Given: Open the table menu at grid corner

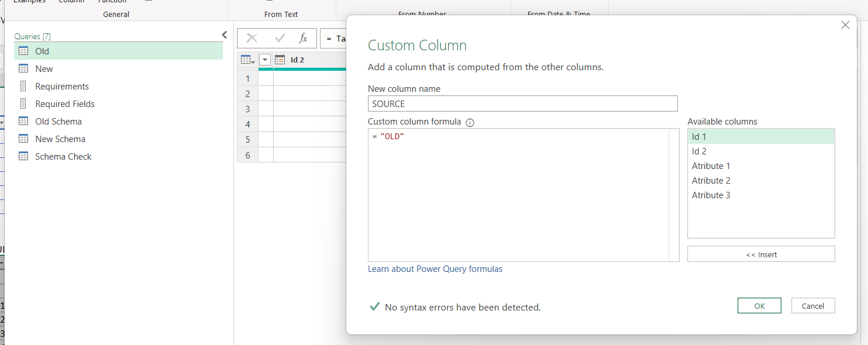Looking at the screenshot, I should pos(247,60).
